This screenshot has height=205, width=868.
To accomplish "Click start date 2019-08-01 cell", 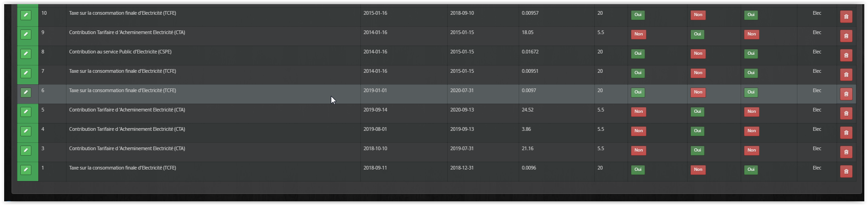I will pyautogui.click(x=375, y=129).
